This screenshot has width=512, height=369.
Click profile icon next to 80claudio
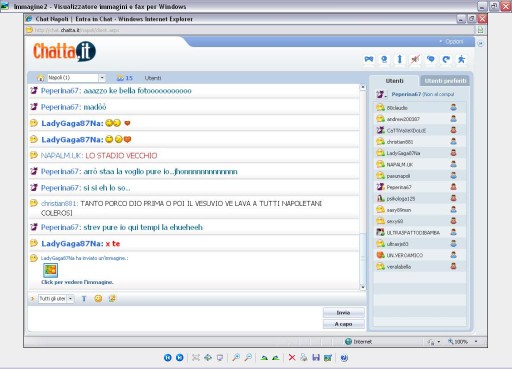pyautogui.click(x=453, y=107)
